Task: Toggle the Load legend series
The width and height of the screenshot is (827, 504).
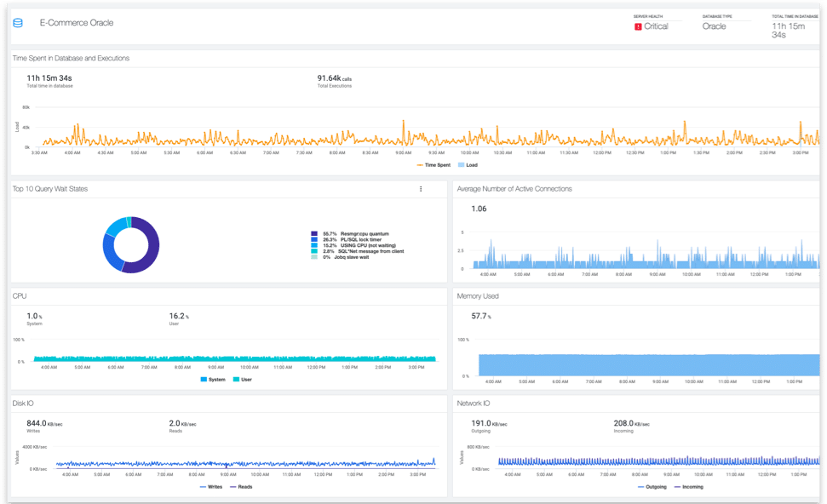Action: (x=468, y=165)
